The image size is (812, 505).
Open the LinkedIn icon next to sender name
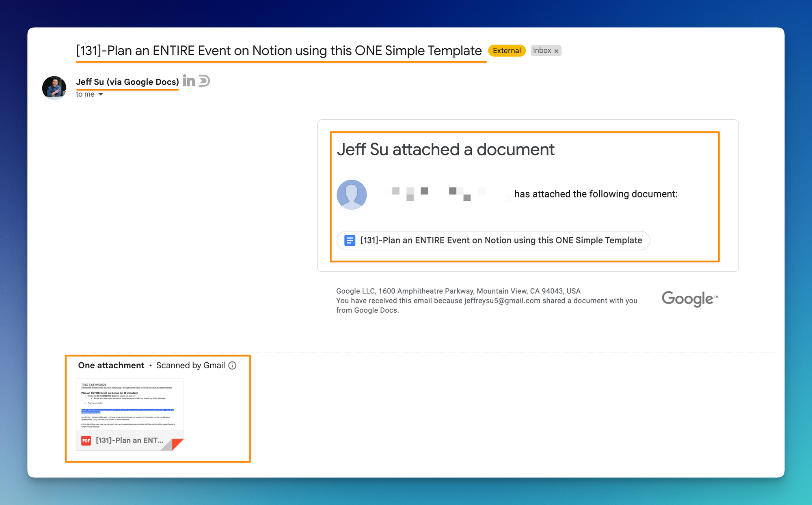point(189,81)
